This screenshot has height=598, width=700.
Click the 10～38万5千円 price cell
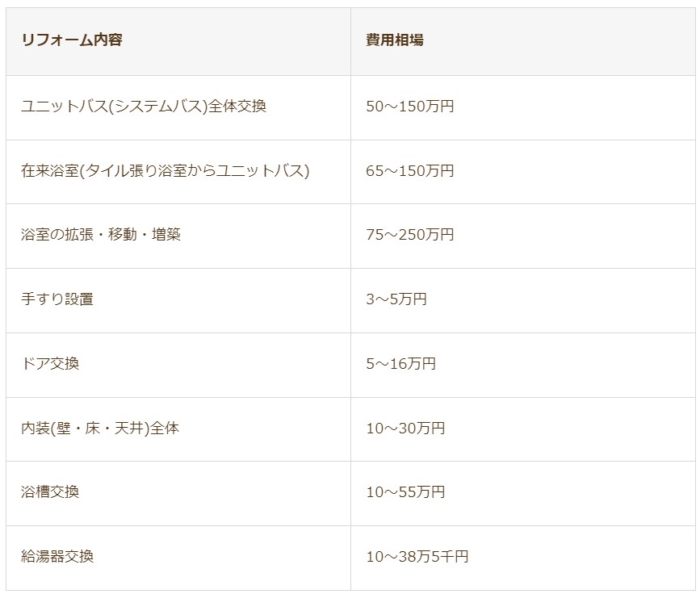pyautogui.click(x=417, y=557)
